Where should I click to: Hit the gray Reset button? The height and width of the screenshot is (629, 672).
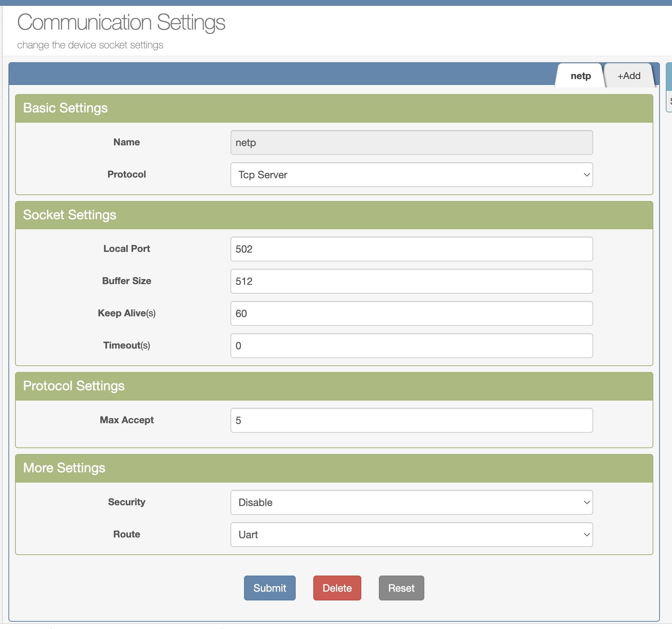click(401, 588)
